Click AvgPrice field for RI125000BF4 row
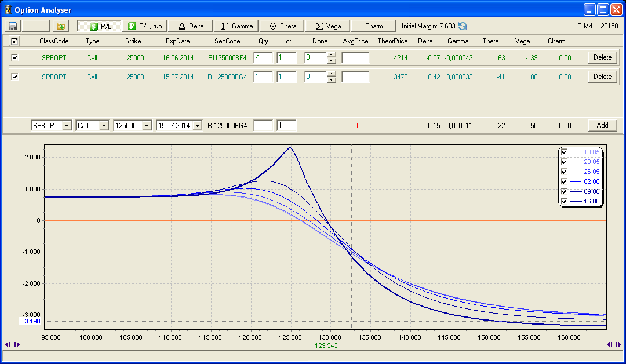 355,57
